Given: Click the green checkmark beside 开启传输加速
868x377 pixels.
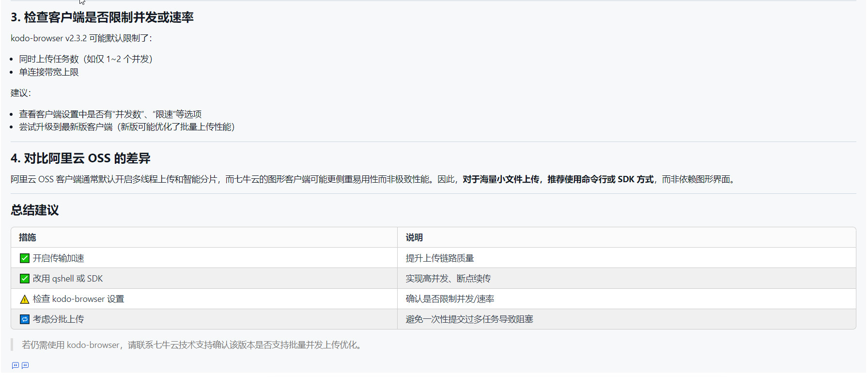Looking at the screenshot, I should pos(24,258).
